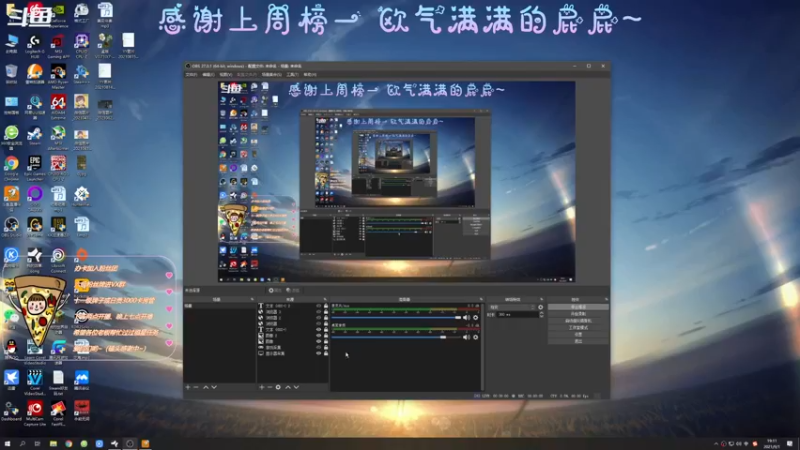Pop out the Controls dock panel
This screenshot has height=450, width=800.
607,299
